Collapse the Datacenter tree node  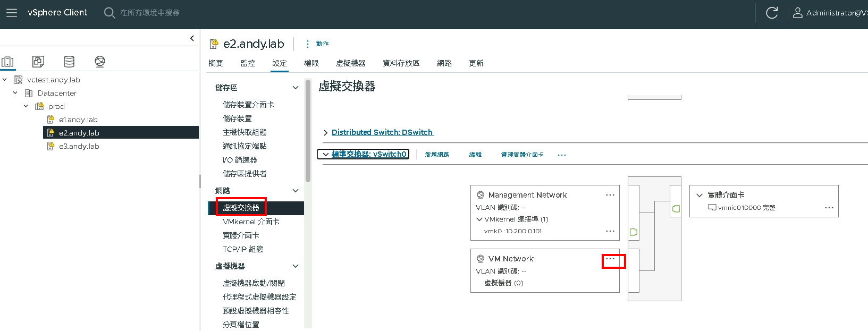tap(15, 93)
